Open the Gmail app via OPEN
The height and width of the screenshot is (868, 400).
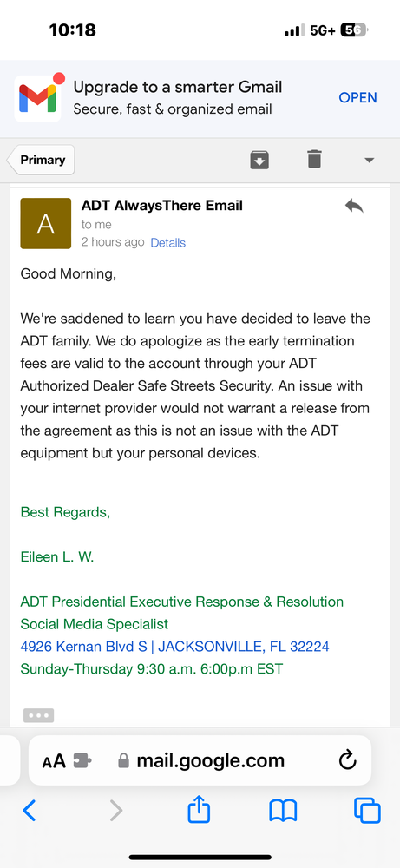[x=357, y=97]
